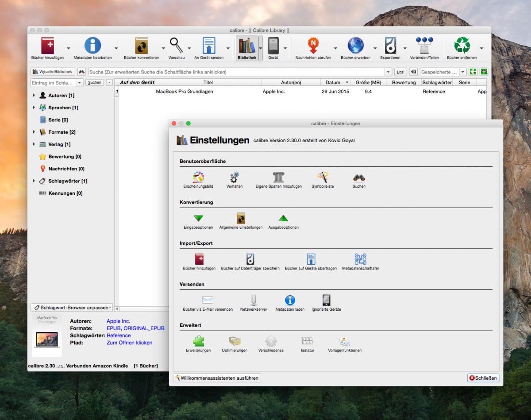Click the Bücher konvertieren toolbar icon
The width and height of the screenshot is (531, 420).
coord(141,46)
